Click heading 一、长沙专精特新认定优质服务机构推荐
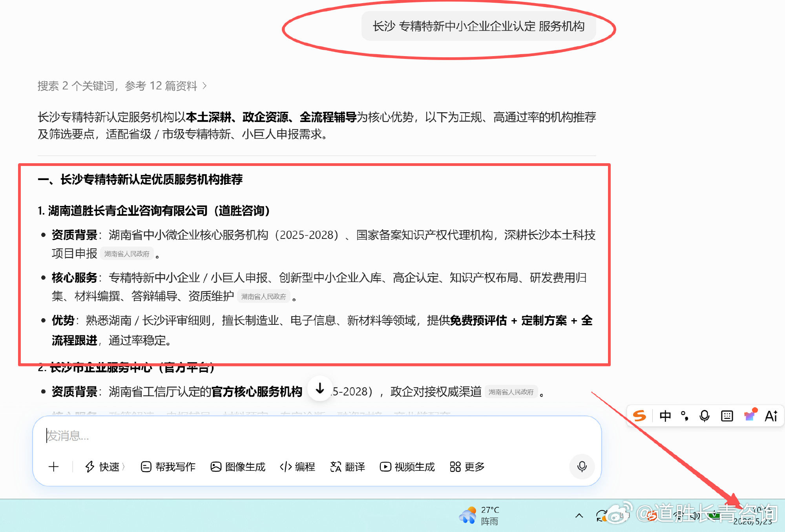The width and height of the screenshot is (785, 532). (x=140, y=179)
